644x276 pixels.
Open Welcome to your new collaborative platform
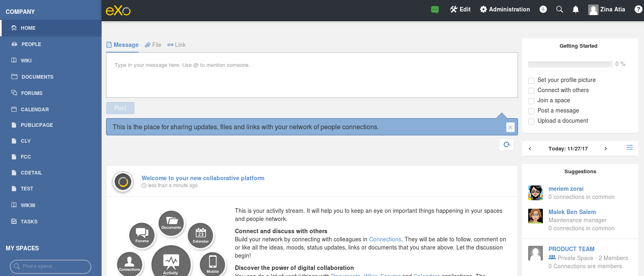203,178
